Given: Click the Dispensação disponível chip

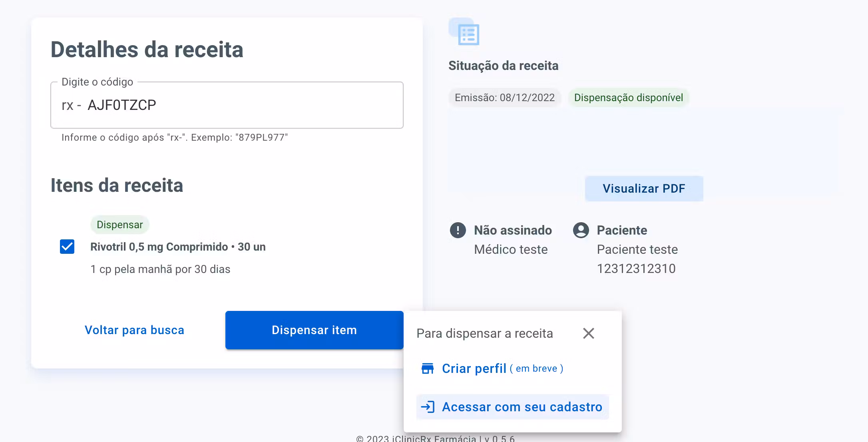Looking at the screenshot, I should tap(629, 98).
